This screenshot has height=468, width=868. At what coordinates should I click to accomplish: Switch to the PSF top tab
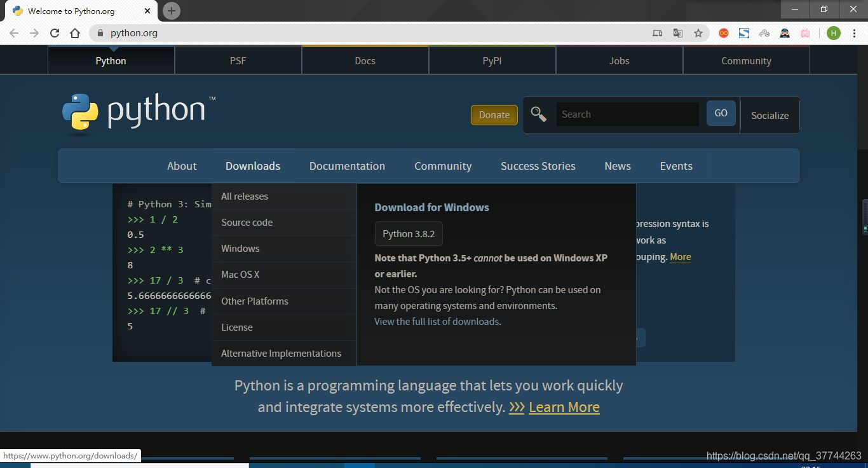238,61
